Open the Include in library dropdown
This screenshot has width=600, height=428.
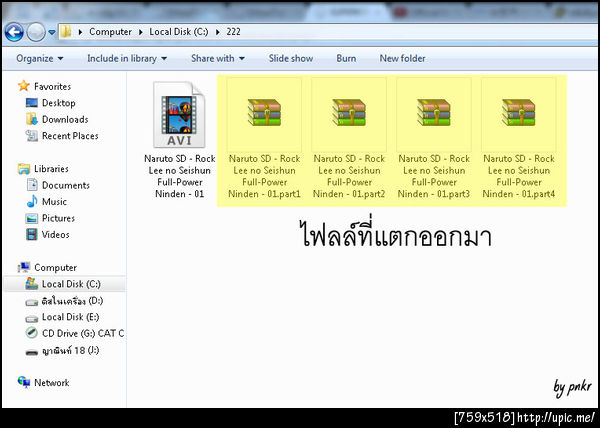pyautogui.click(x=127, y=59)
